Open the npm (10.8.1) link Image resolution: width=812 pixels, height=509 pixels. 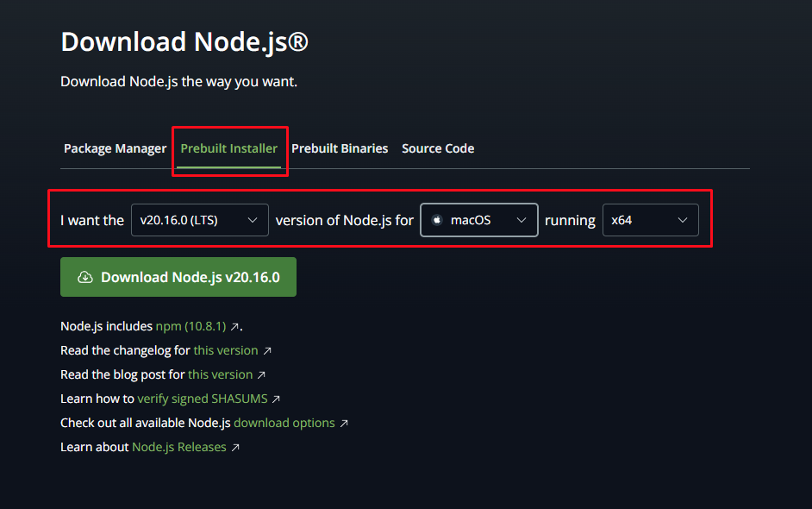tap(191, 326)
